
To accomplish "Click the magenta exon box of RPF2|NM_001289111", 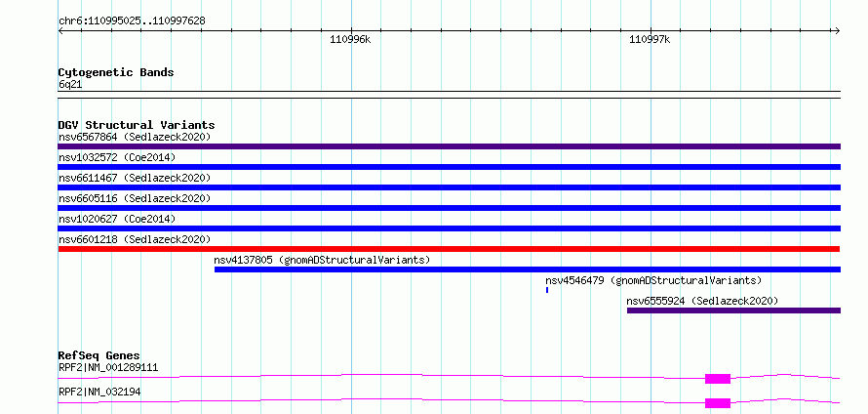I will tap(718, 379).
